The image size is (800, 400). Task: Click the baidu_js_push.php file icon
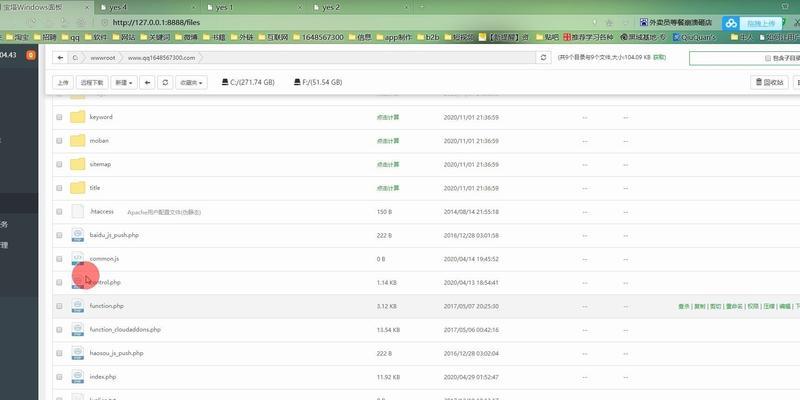click(78, 235)
